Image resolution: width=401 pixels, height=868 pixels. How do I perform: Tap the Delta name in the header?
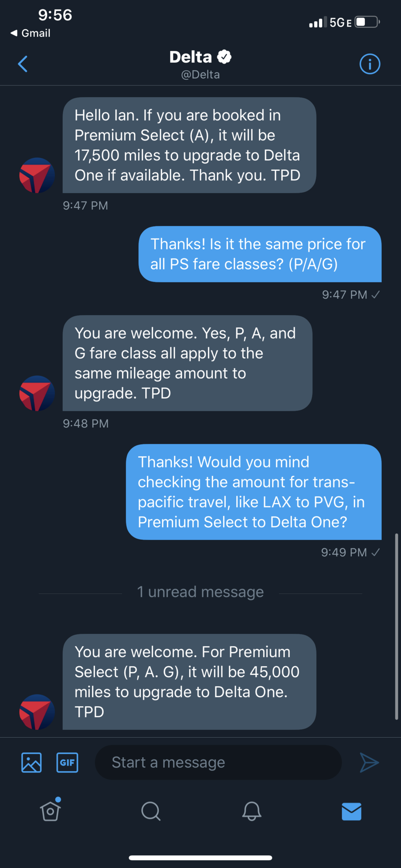(x=190, y=57)
